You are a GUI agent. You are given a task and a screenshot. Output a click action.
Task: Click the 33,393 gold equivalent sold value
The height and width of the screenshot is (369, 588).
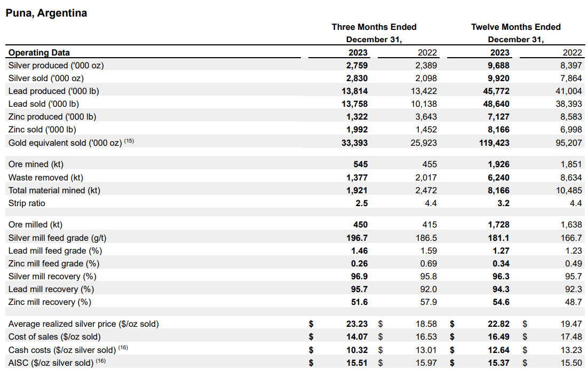click(x=354, y=143)
